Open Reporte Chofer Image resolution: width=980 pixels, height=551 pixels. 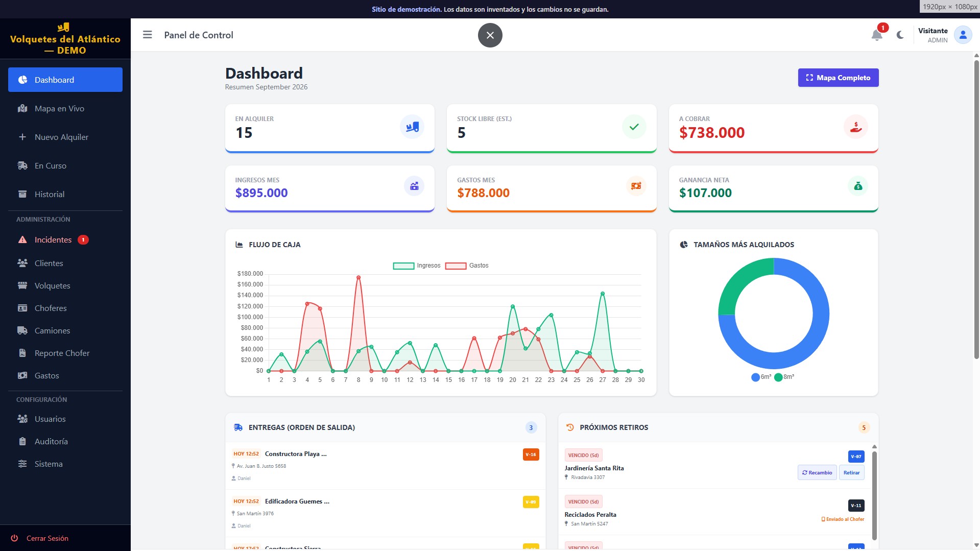[65, 353]
